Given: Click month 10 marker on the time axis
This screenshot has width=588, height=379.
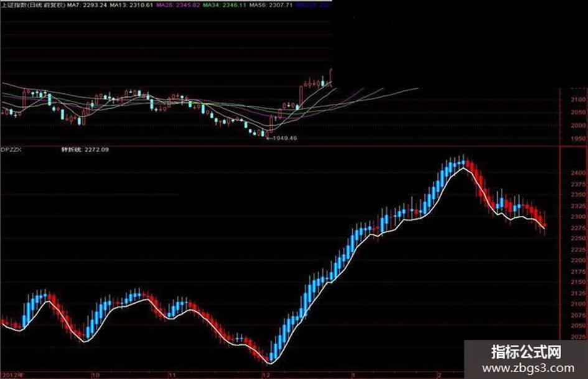Looking at the screenshot, I should pyautogui.click(x=96, y=375).
